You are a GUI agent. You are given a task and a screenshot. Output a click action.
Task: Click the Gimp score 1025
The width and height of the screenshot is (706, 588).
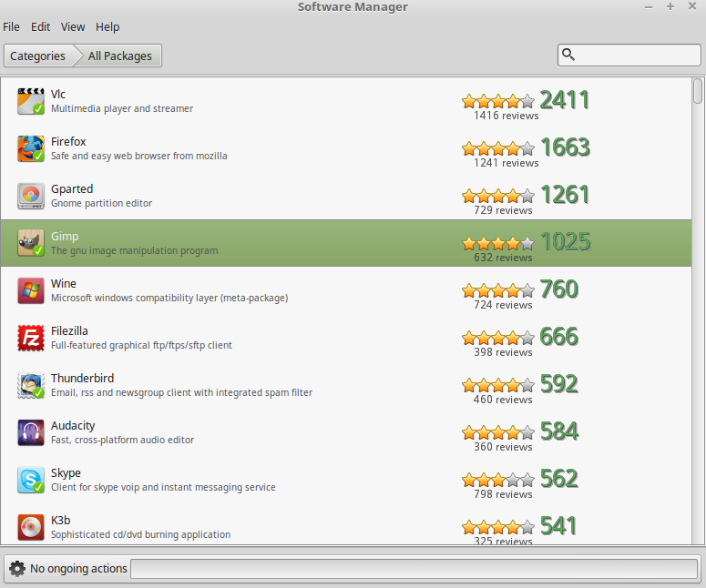(566, 241)
